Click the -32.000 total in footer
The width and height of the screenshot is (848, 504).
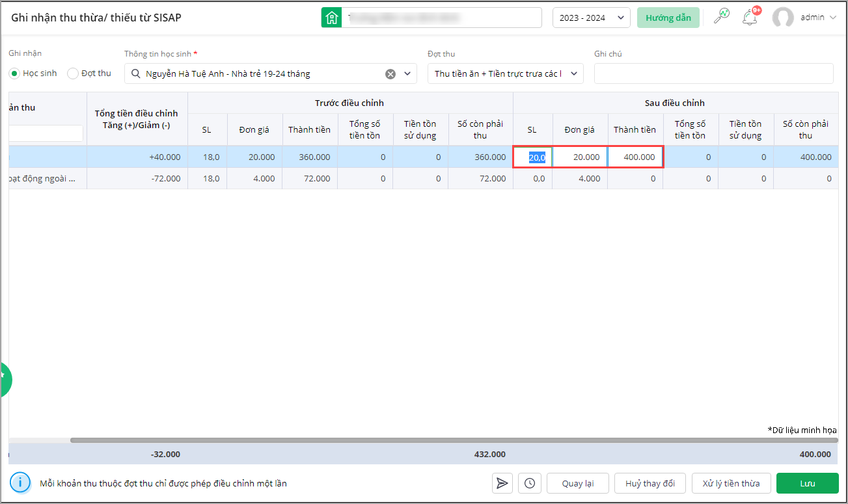pos(165,455)
